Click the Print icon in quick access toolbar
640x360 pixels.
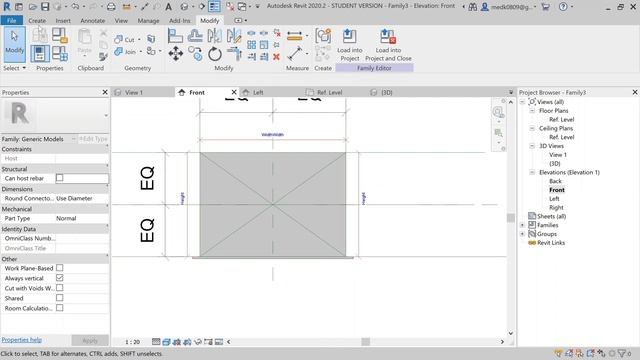point(111,7)
